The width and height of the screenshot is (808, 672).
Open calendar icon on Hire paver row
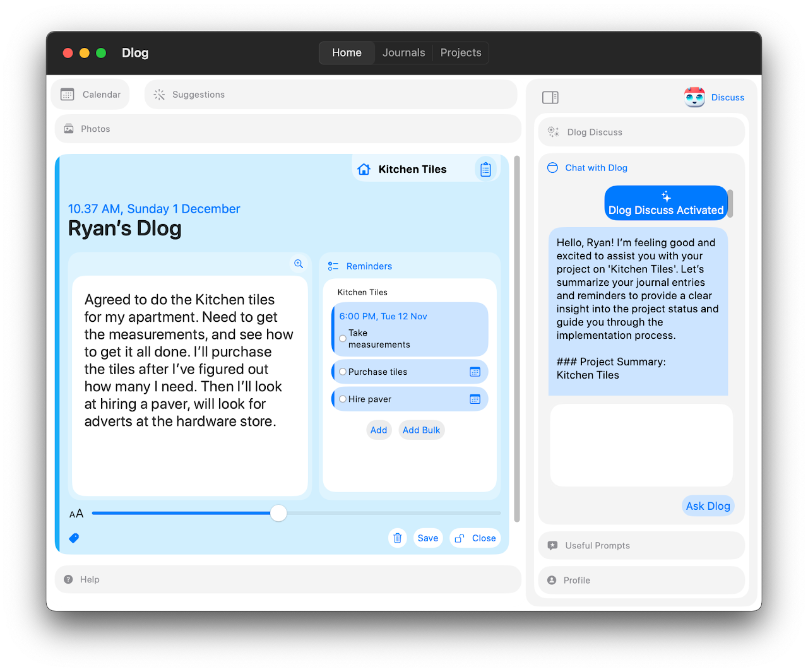pyautogui.click(x=475, y=399)
